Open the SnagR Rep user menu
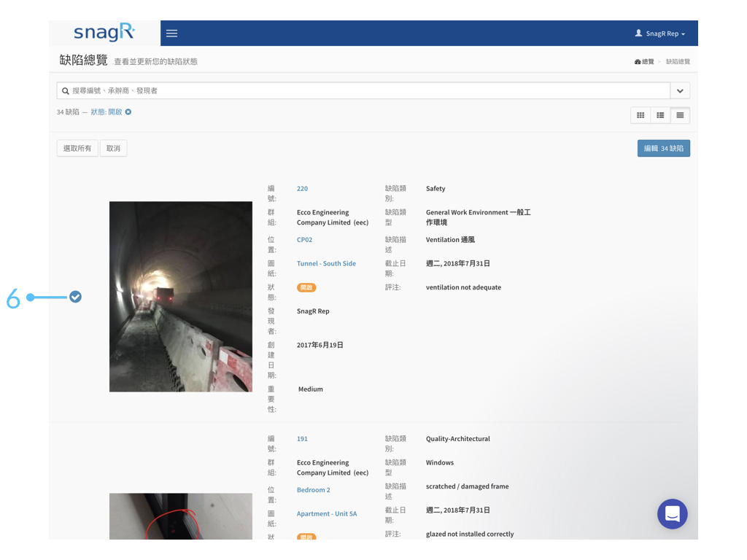747x560 pixels. [x=659, y=34]
